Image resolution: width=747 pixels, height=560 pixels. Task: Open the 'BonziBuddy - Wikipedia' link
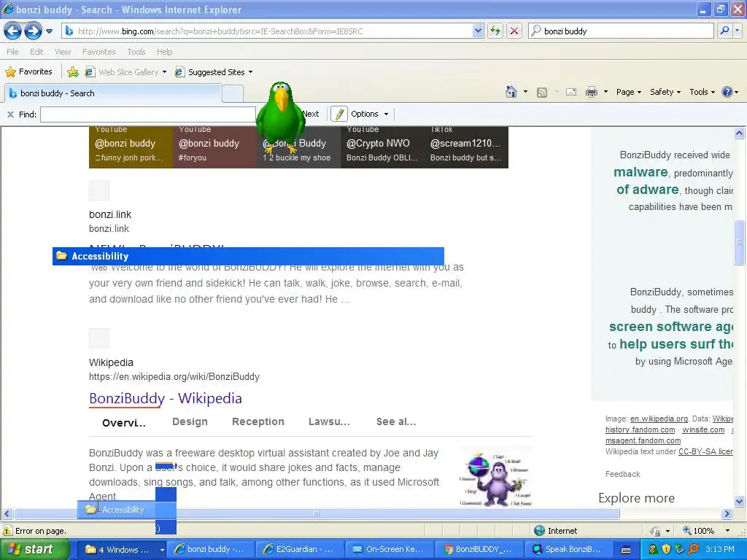coord(166,398)
